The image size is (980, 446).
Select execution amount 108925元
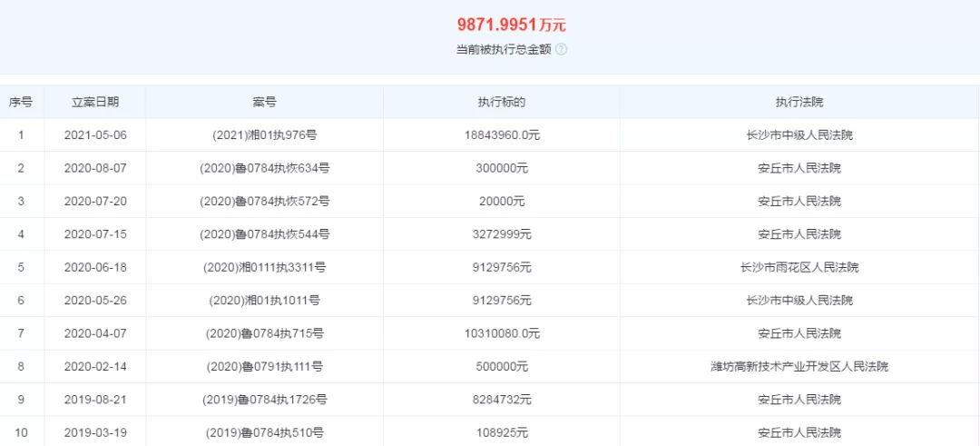pos(501,433)
